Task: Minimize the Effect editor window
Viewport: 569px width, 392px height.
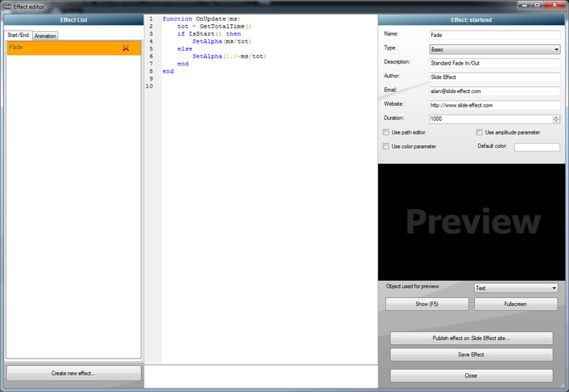Action: pos(525,5)
